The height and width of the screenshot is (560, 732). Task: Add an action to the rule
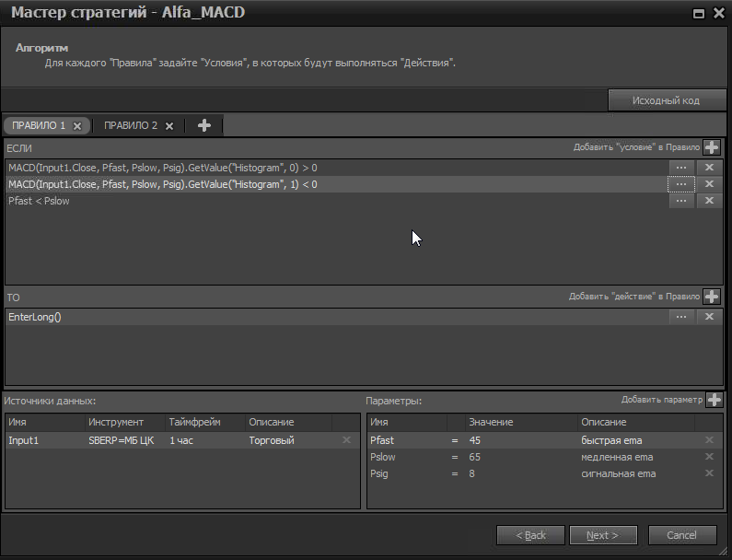click(x=712, y=297)
